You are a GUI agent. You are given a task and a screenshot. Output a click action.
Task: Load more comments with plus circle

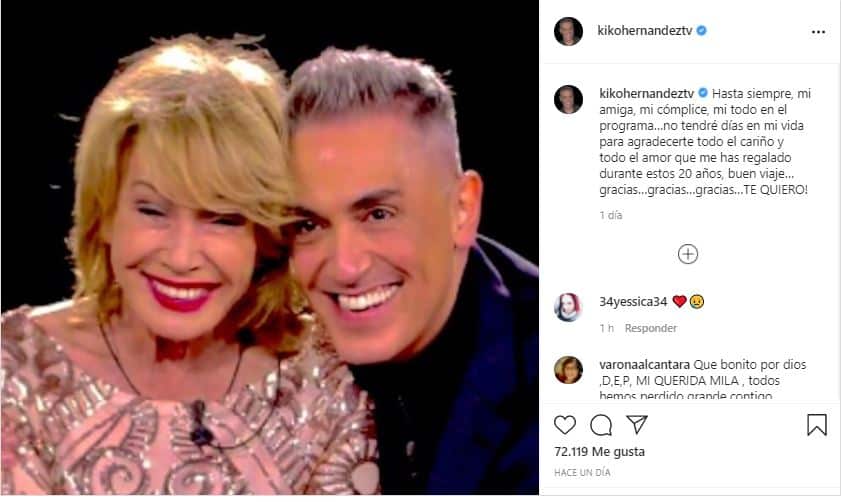pos(688,254)
